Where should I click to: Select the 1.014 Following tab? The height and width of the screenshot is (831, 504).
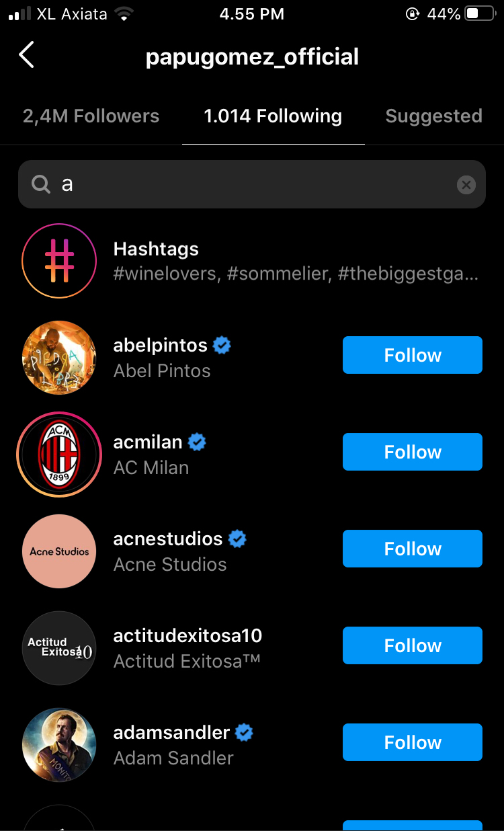tap(273, 116)
